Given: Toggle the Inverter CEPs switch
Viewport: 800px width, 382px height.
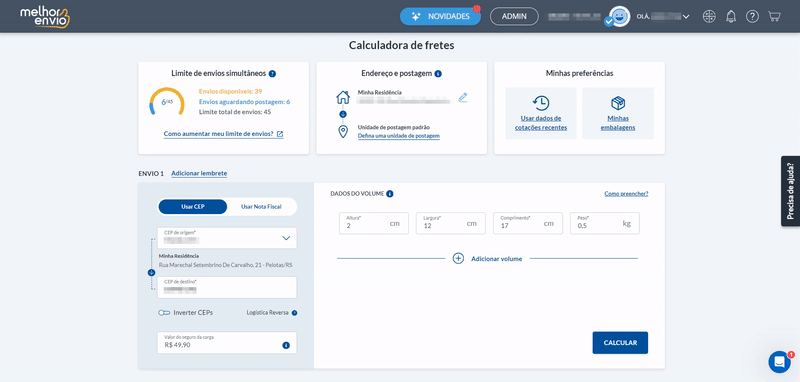Looking at the screenshot, I should point(164,313).
